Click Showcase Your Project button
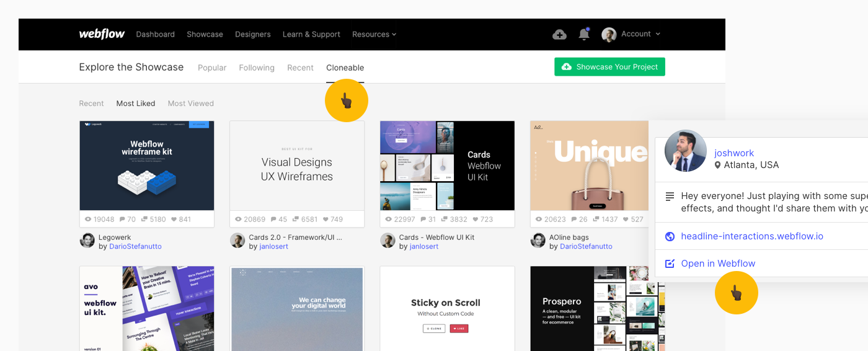The width and height of the screenshot is (868, 351). [609, 67]
